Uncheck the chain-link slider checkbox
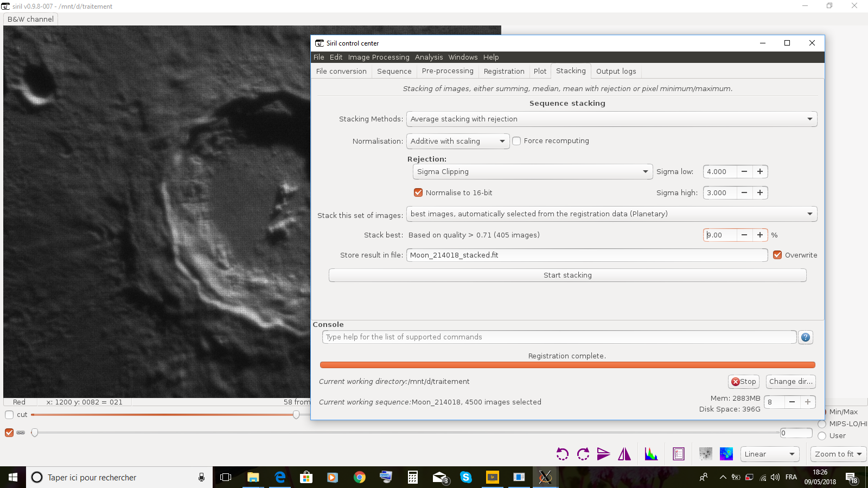Screen dimensions: 868x488 click(x=9, y=433)
